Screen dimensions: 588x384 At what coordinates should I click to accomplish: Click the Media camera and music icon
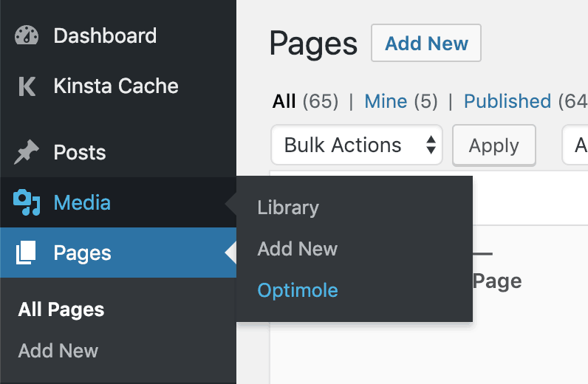pyautogui.click(x=27, y=202)
